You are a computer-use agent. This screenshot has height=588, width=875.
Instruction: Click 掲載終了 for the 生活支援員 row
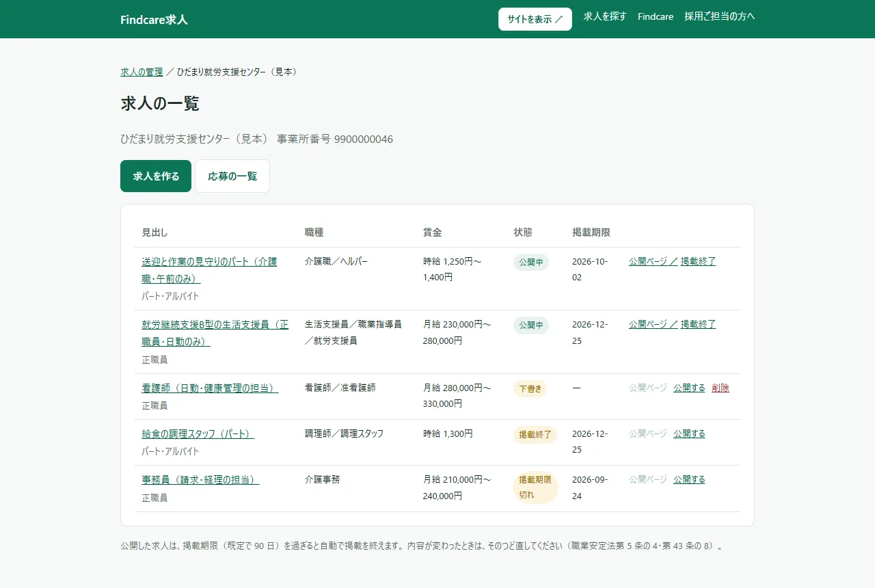coord(698,324)
